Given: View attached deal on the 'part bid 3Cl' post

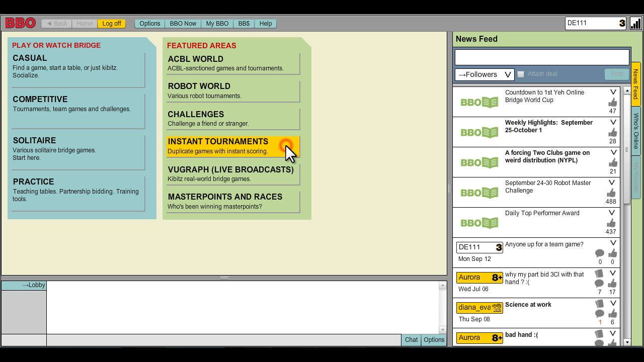Looking at the screenshot, I should (x=599, y=274).
